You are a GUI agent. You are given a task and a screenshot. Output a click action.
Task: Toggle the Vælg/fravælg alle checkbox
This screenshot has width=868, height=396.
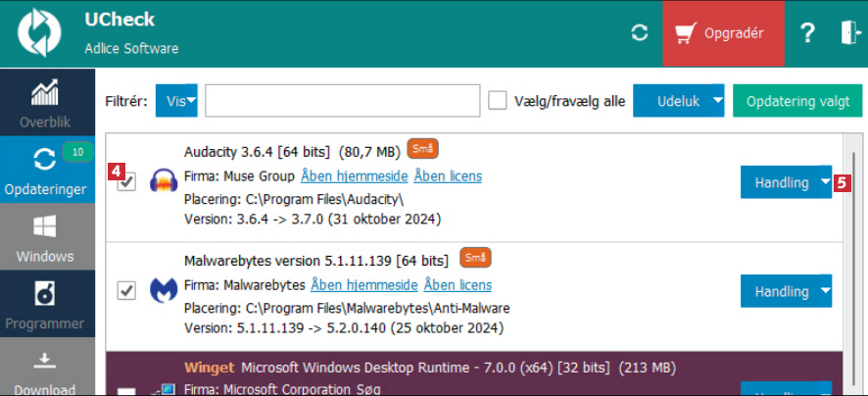498,101
